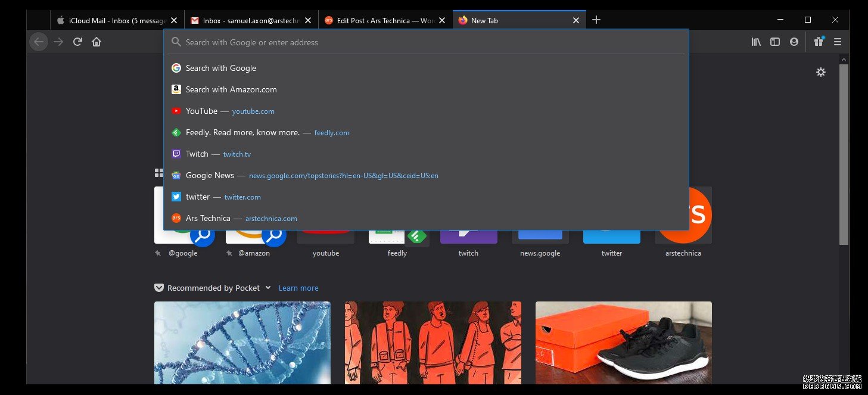Click the extension icon with blue dot

point(819,42)
